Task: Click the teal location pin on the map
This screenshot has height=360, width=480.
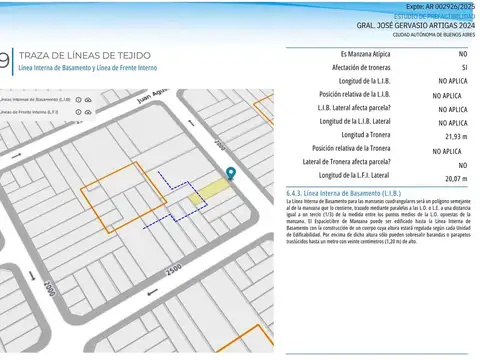Action: [231, 173]
